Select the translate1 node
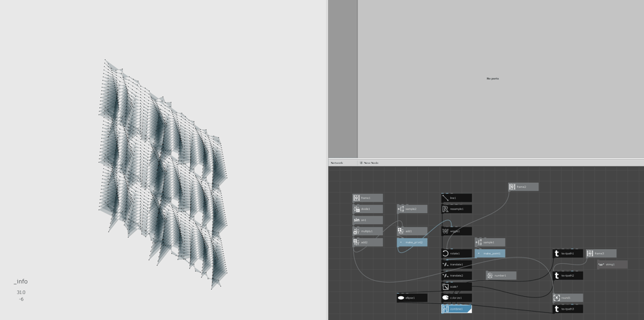644x320 pixels. [x=457, y=265]
